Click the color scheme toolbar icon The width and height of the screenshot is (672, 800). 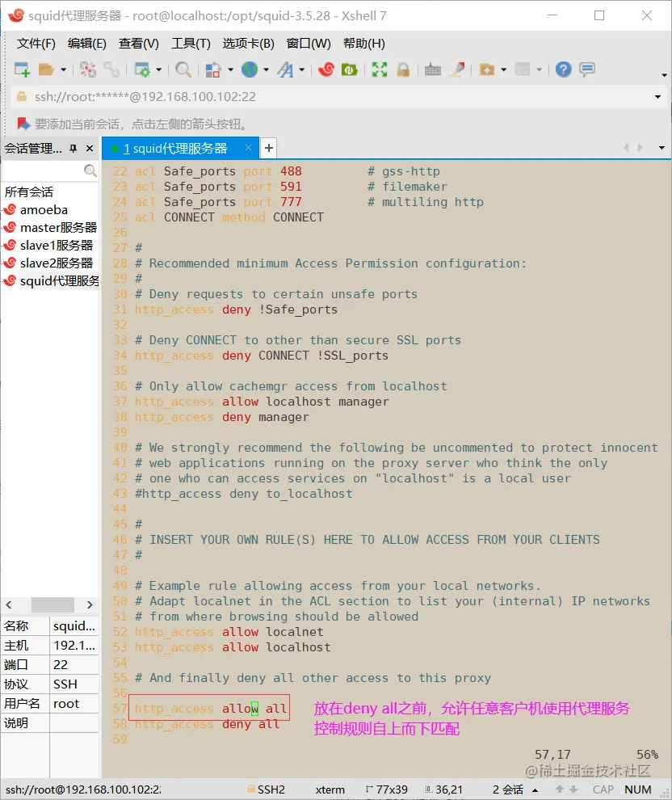(x=213, y=69)
